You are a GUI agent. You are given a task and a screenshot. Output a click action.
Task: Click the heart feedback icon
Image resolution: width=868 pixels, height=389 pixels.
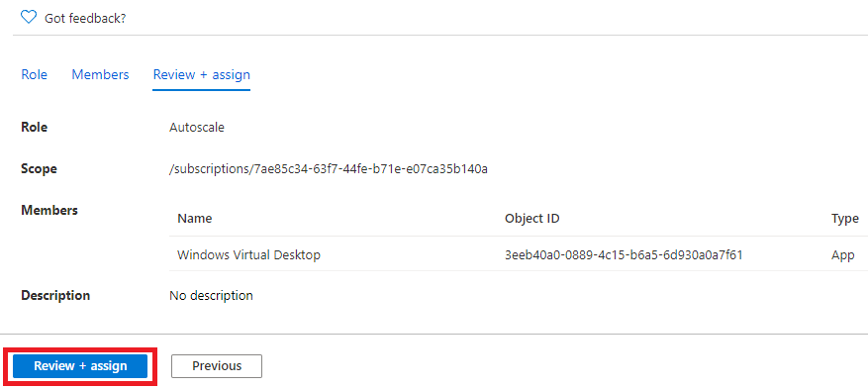point(29,18)
